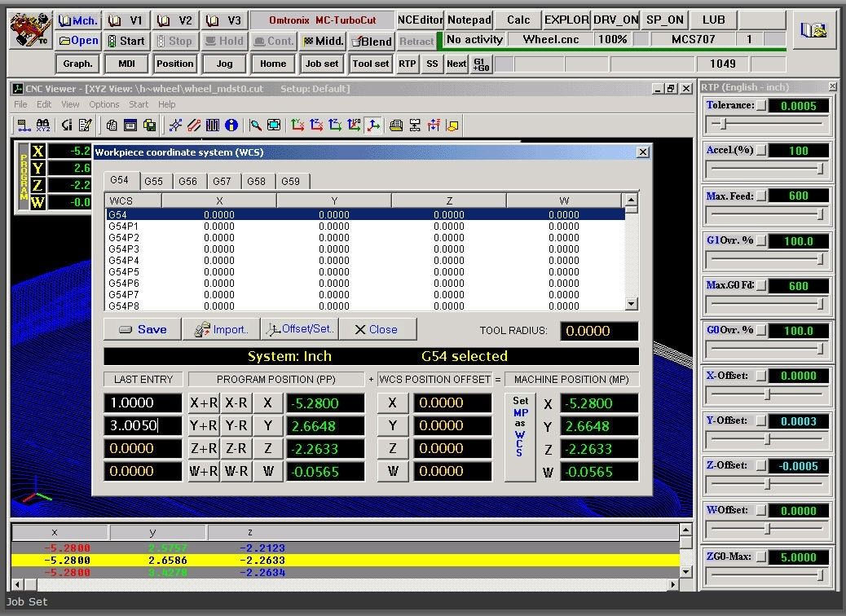Click the Offset/Set button
846x616 pixels.
[x=298, y=329]
